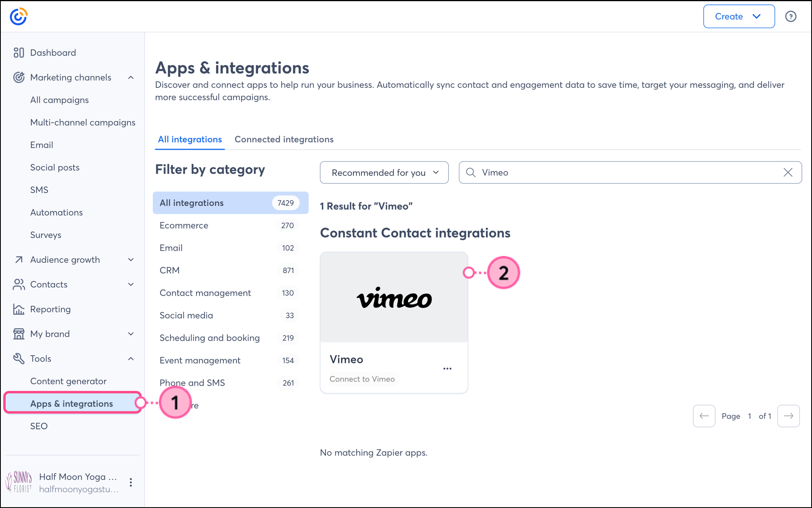Open SEO under Tools

point(39,426)
